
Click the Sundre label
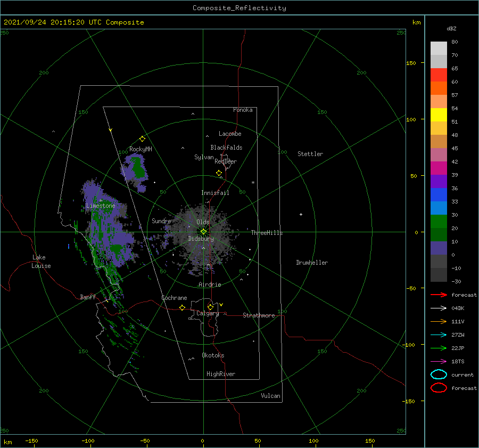pyautogui.click(x=161, y=221)
